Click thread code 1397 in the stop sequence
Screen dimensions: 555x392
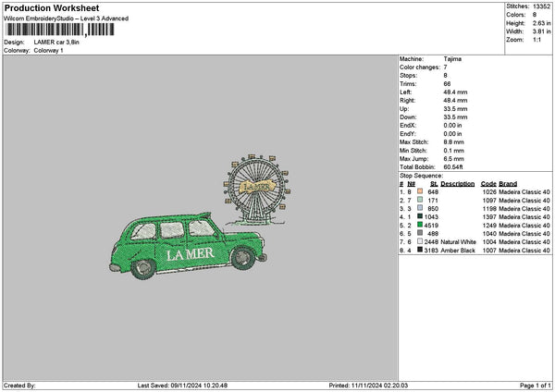coord(489,217)
